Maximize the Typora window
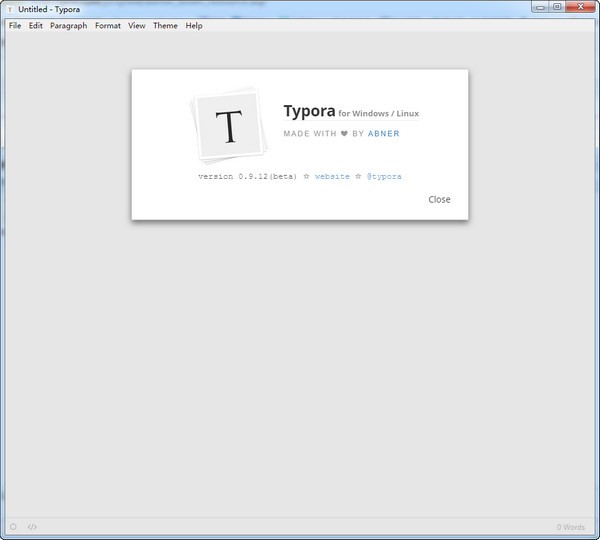This screenshot has height=540, width=600. coord(557,7)
